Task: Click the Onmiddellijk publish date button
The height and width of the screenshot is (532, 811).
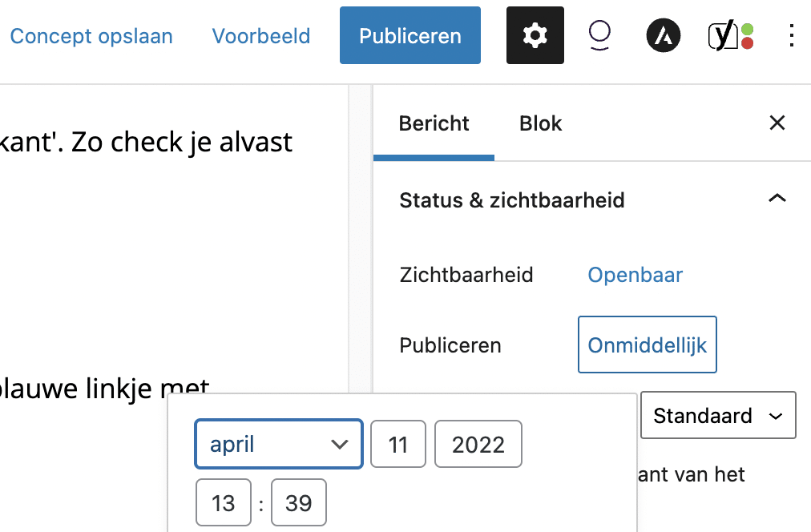Action: coord(647,345)
